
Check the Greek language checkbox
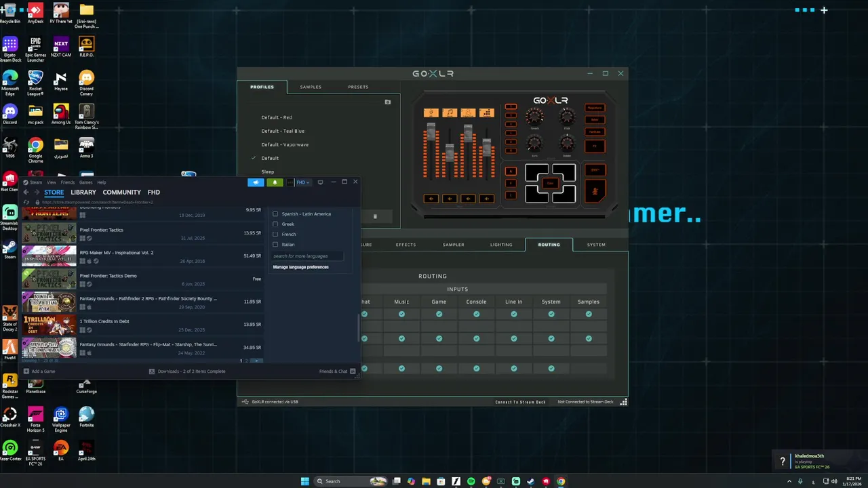tap(275, 224)
